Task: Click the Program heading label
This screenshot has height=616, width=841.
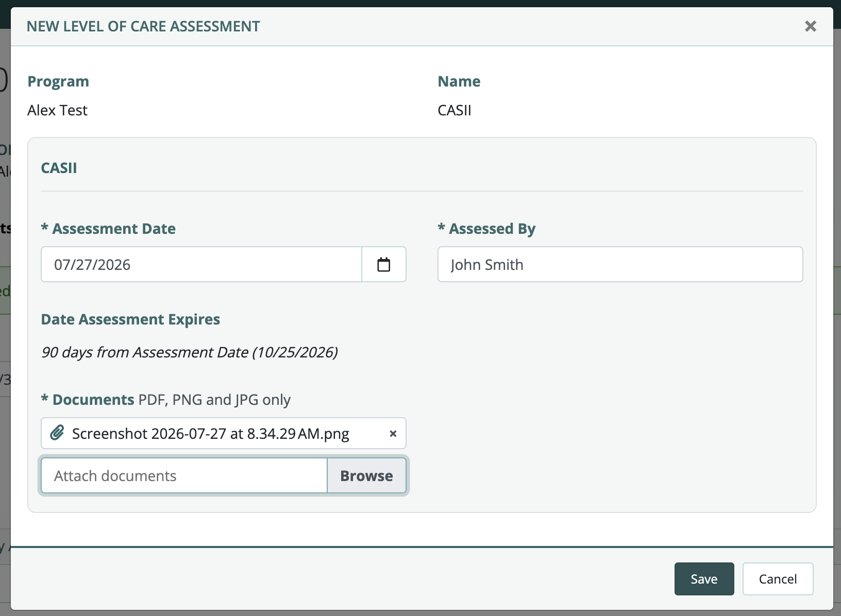Action: tap(58, 81)
